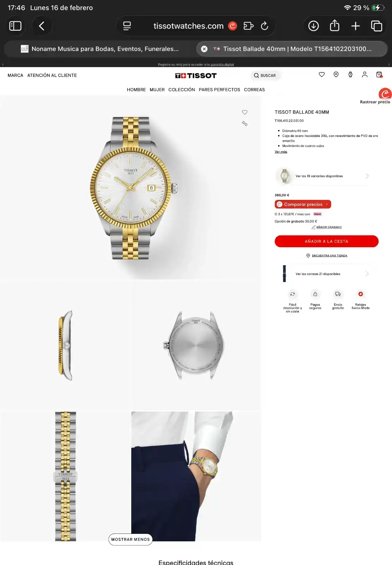Image resolution: width=392 pixels, height=565 pixels.
Task: Open the wishlist heart icon in header
Action: (x=321, y=75)
